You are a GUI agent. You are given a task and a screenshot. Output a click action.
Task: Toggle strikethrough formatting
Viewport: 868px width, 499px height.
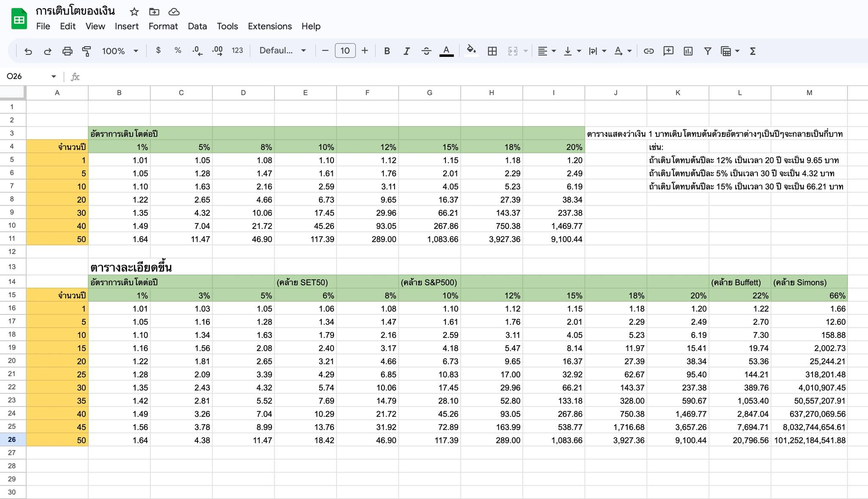click(426, 51)
